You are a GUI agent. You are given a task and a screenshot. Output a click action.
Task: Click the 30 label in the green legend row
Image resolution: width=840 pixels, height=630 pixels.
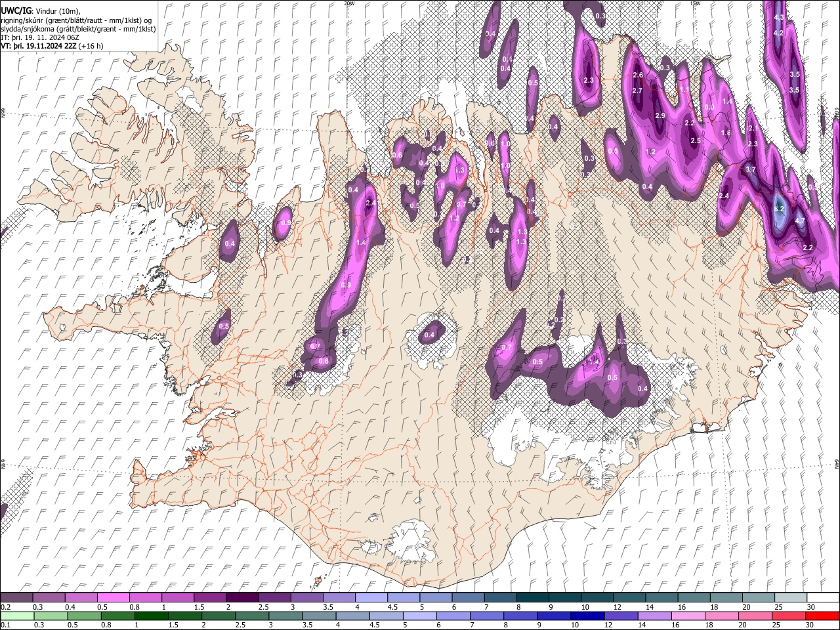click(x=809, y=625)
